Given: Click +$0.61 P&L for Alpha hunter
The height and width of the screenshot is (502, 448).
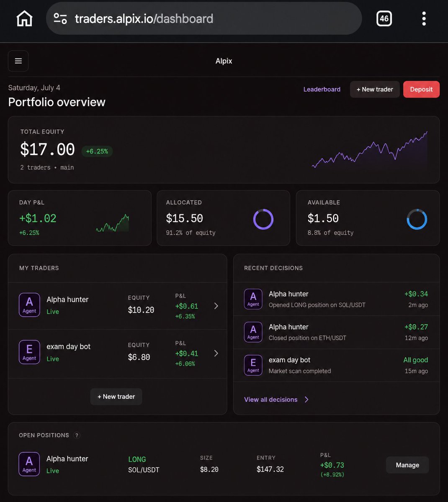Looking at the screenshot, I should pos(187,306).
